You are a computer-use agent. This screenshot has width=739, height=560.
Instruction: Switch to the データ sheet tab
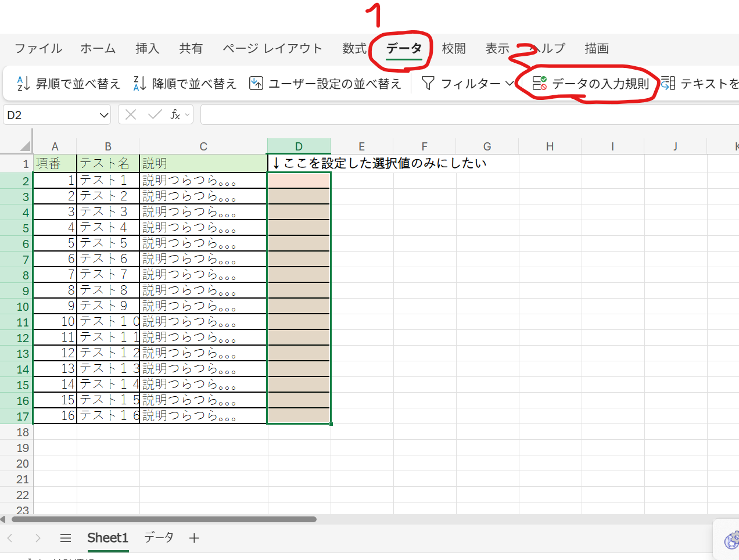(x=159, y=538)
